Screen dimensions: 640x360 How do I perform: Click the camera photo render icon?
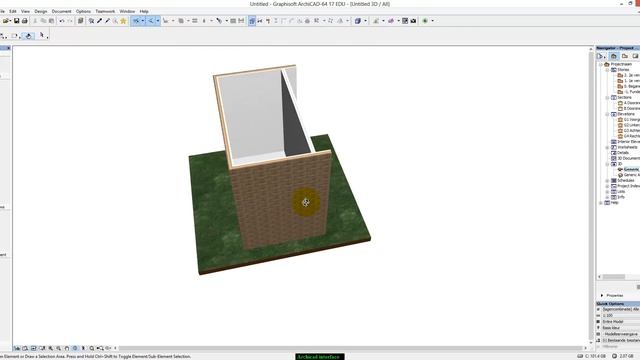pos(413,21)
